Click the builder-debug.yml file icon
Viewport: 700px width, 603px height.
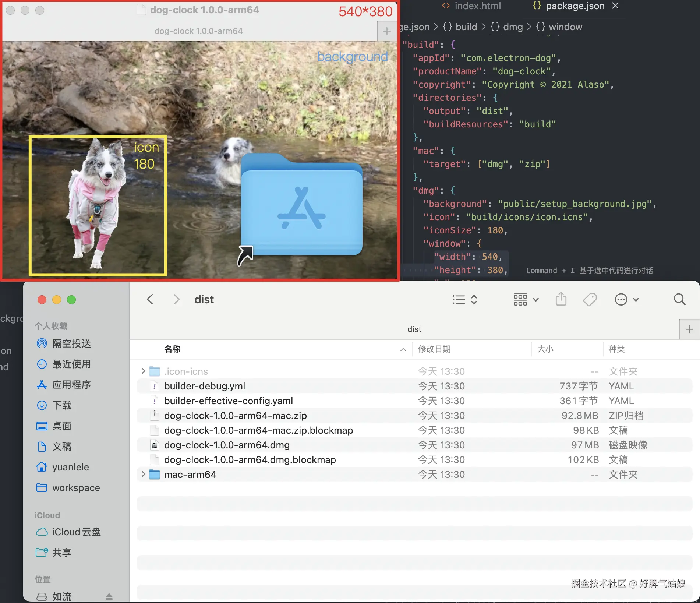(x=155, y=386)
